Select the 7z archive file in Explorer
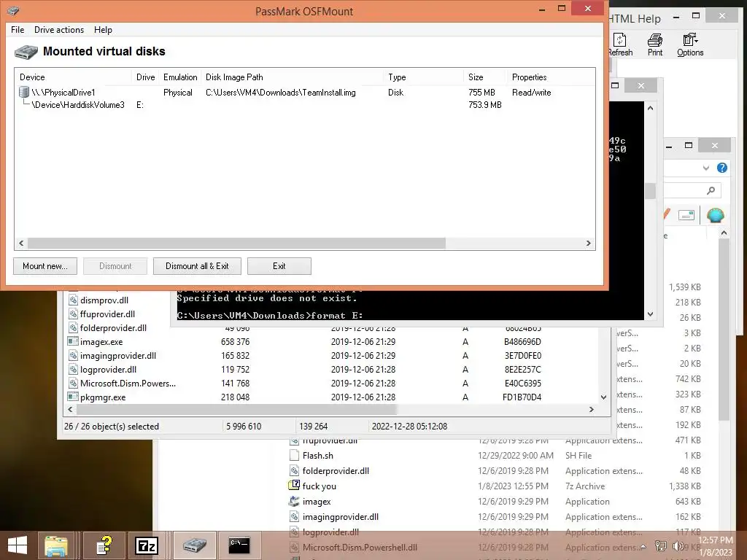The width and height of the screenshot is (747, 560). tap(320, 486)
